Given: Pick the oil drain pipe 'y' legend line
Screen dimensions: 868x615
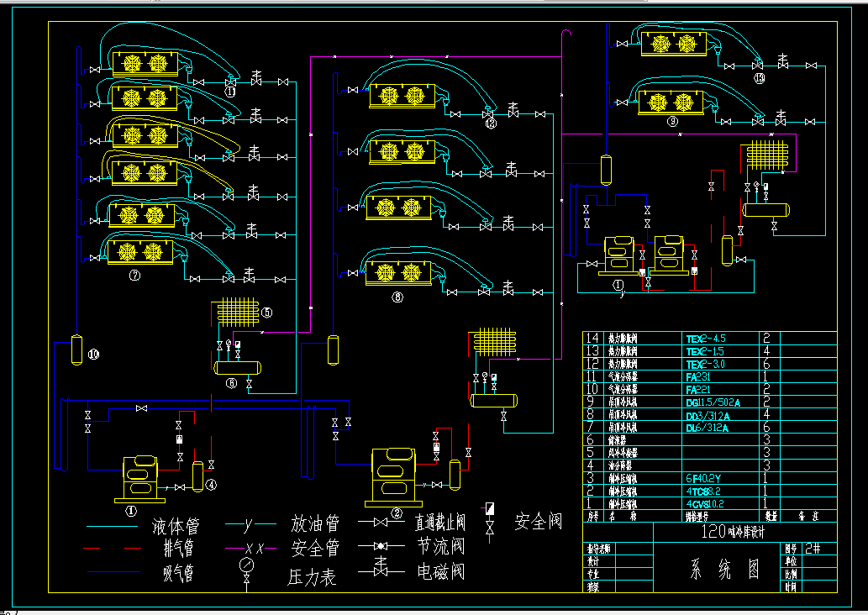Looking at the screenshot, I should click(x=250, y=523).
